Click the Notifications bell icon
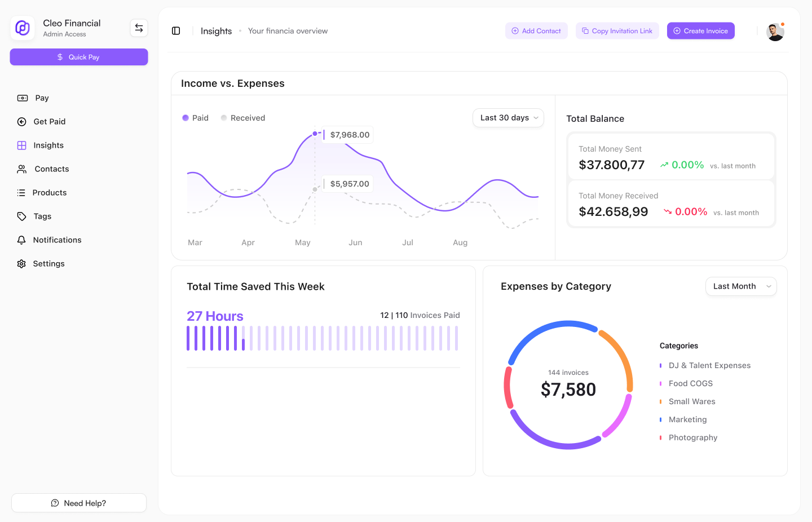 pos(21,240)
